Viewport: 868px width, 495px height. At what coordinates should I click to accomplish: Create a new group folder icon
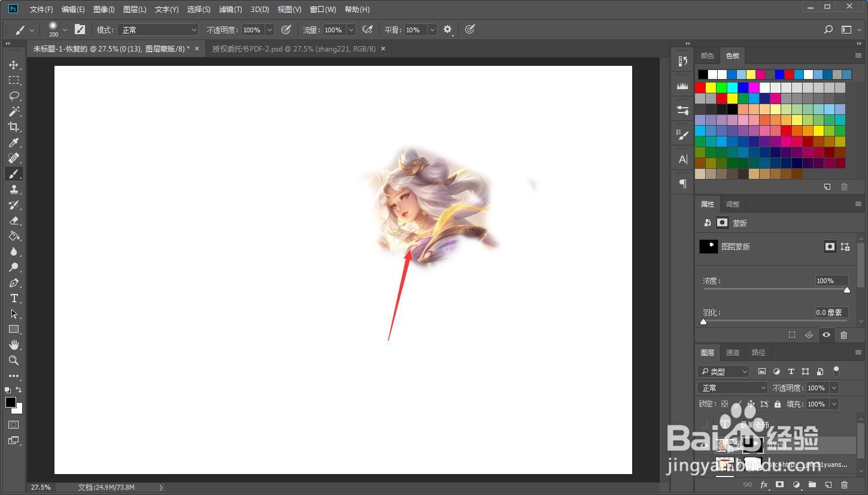tap(812, 485)
